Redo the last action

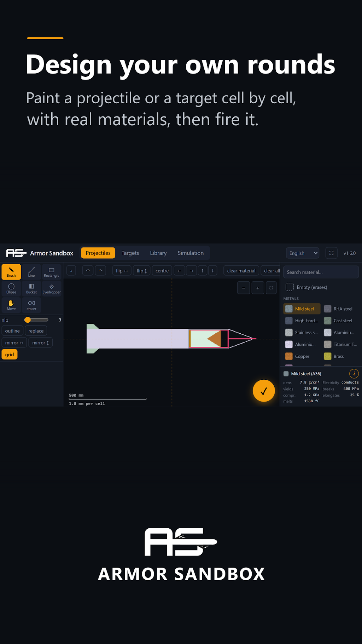point(100,271)
